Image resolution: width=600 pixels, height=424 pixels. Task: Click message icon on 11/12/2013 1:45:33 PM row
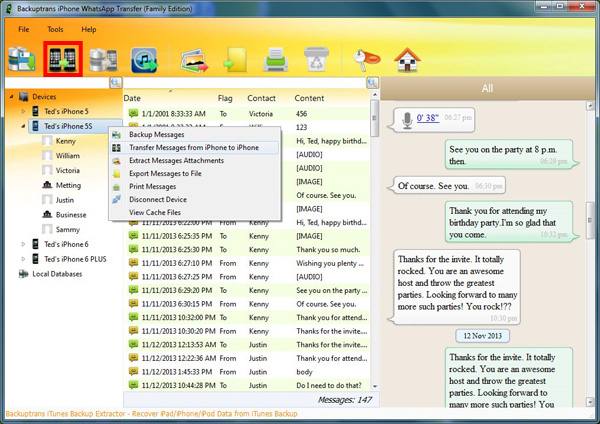point(133,371)
